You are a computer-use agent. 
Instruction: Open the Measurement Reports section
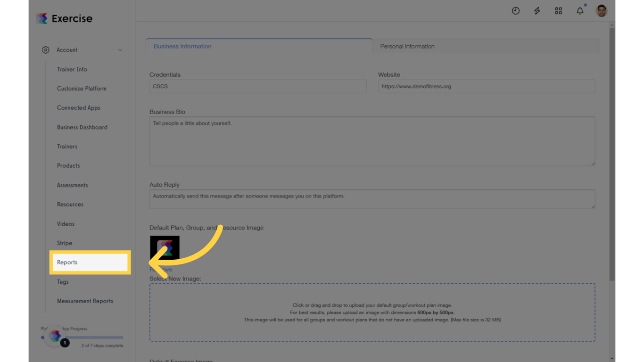[85, 301]
